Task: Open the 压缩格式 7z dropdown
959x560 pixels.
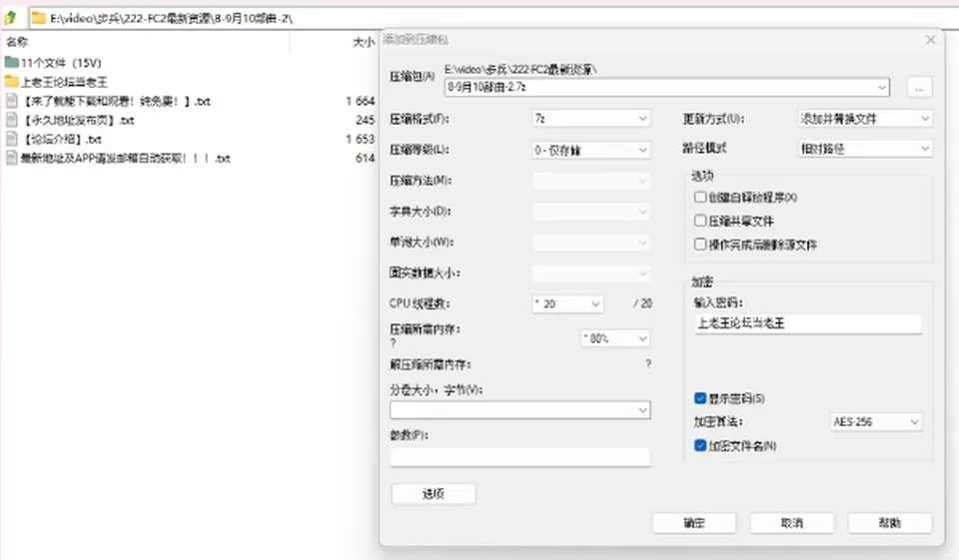Action: click(x=590, y=118)
